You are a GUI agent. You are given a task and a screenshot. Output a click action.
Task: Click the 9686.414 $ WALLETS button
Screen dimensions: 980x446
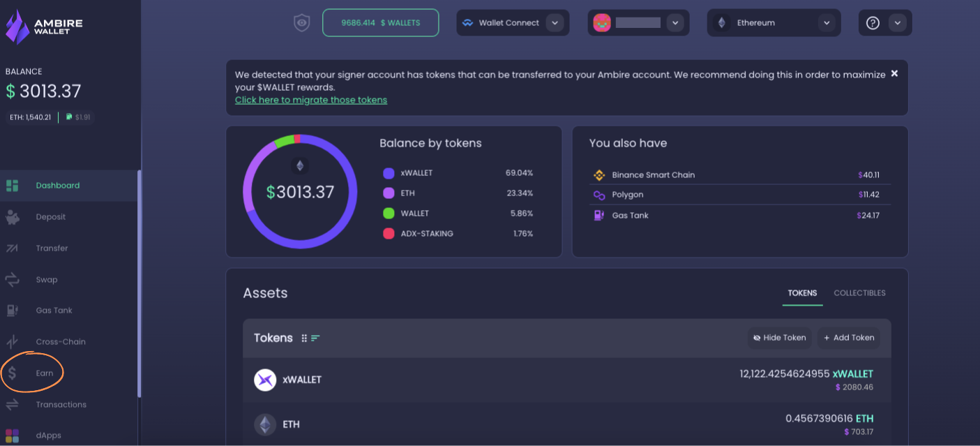(x=380, y=23)
